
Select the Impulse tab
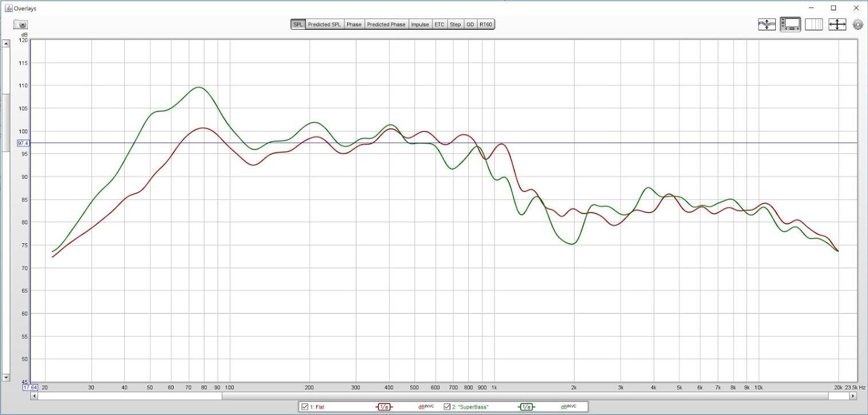pos(419,25)
